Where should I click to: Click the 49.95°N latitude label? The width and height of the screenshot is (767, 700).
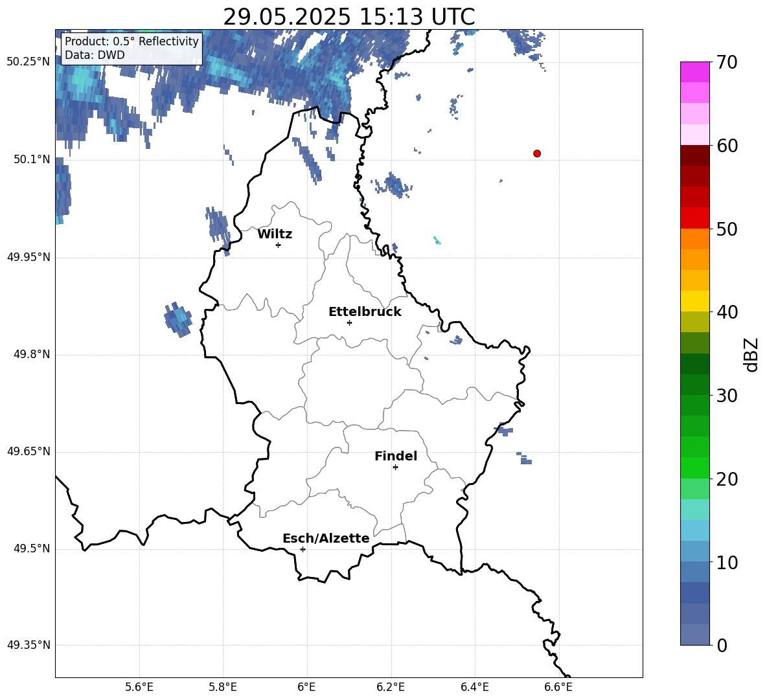(x=29, y=257)
